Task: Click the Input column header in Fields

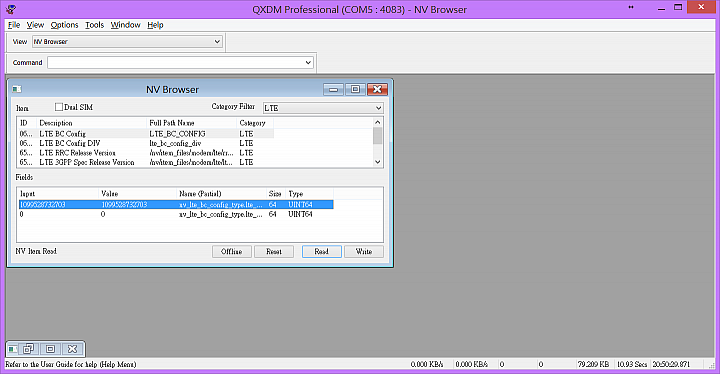Action: coord(58,194)
